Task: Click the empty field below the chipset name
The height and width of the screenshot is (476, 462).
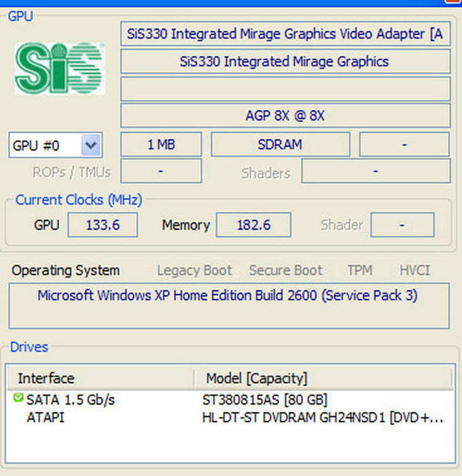Action: 285,88
